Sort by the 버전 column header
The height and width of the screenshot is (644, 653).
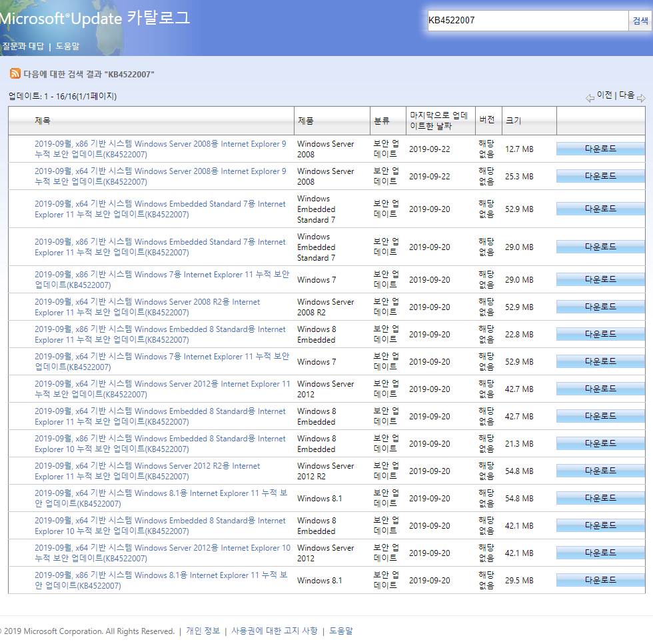click(x=487, y=119)
